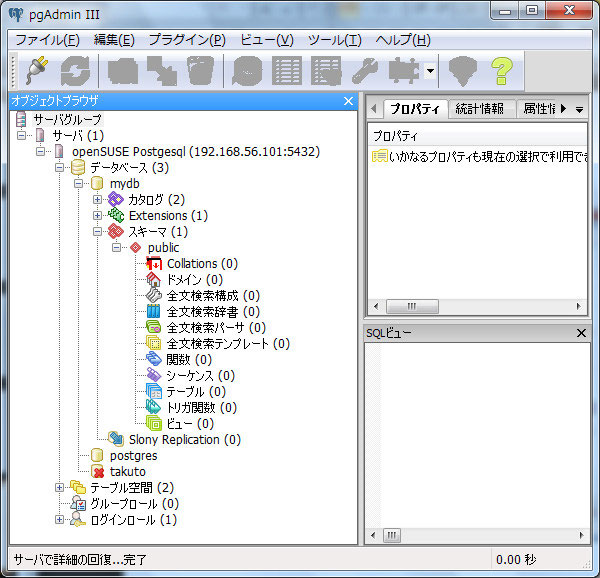Collapse the サーバ (1) node
This screenshot has width=600, height=578.
[22, 135]
